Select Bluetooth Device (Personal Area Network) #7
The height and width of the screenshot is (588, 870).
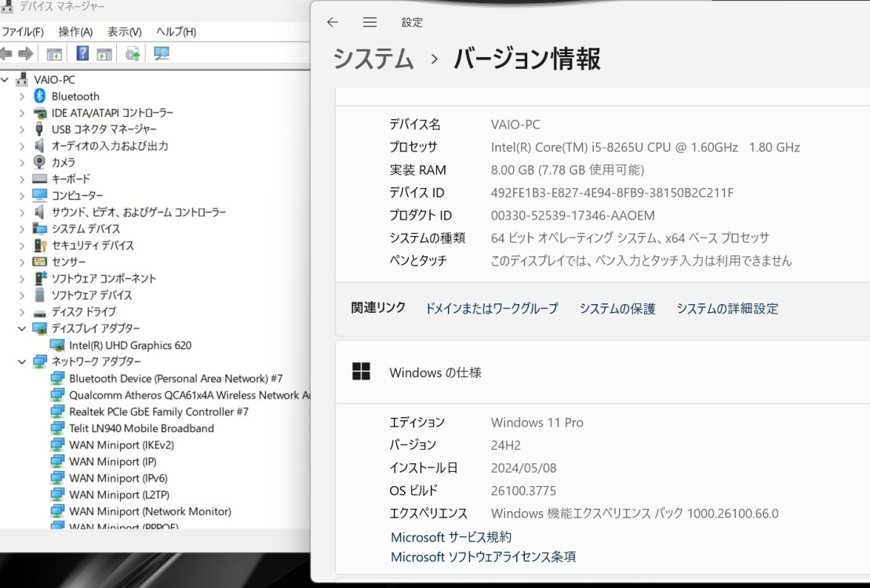[176, 379]
